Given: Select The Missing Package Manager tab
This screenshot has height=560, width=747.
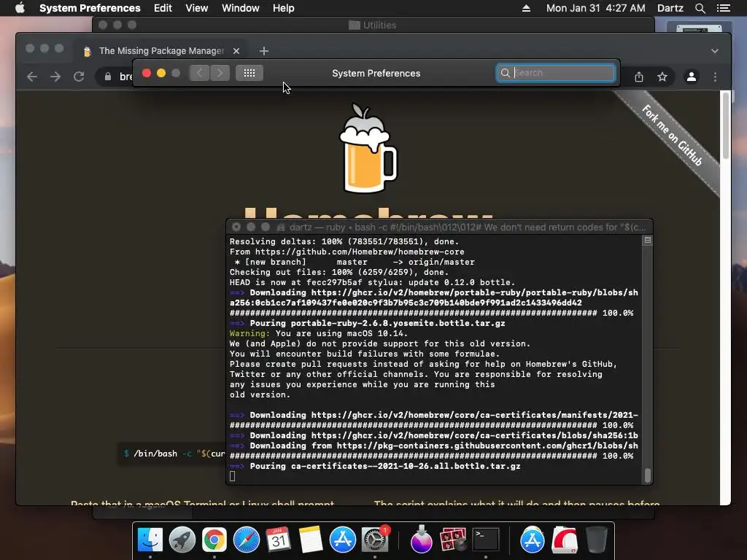Looking at the screenshot, I should pos(160,51).
